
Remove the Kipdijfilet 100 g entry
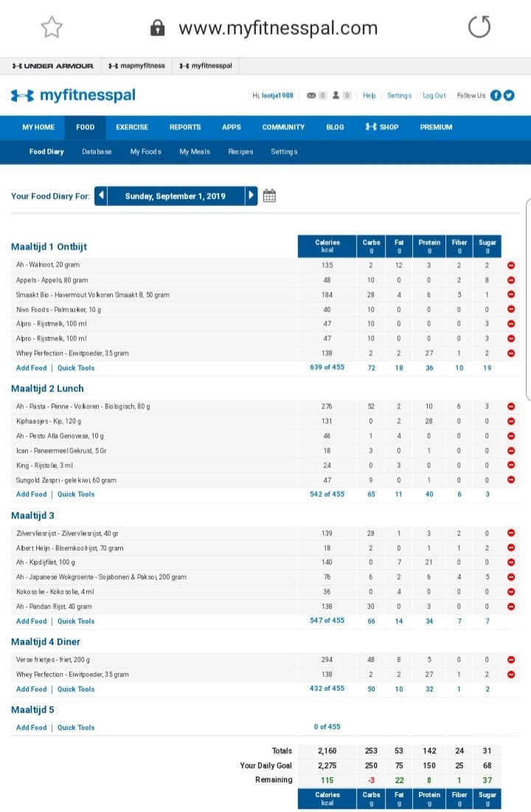(511, 562)
